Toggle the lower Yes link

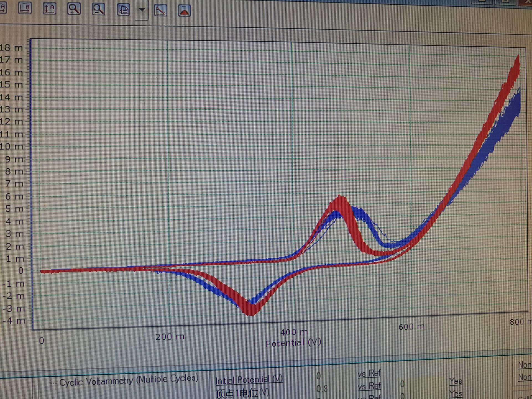pyautogui.click(x=456, y=393)
